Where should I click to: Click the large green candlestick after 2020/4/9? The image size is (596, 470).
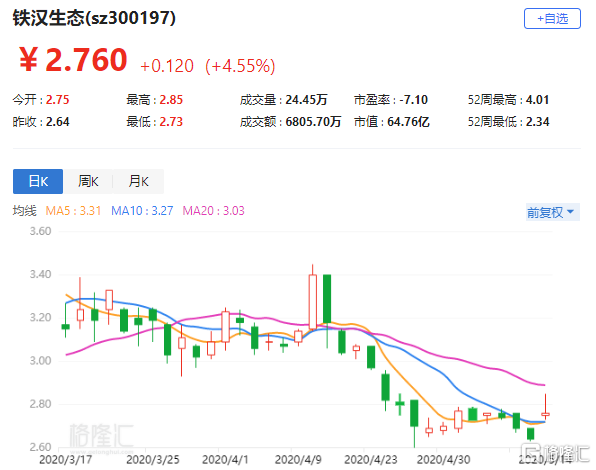327,299
